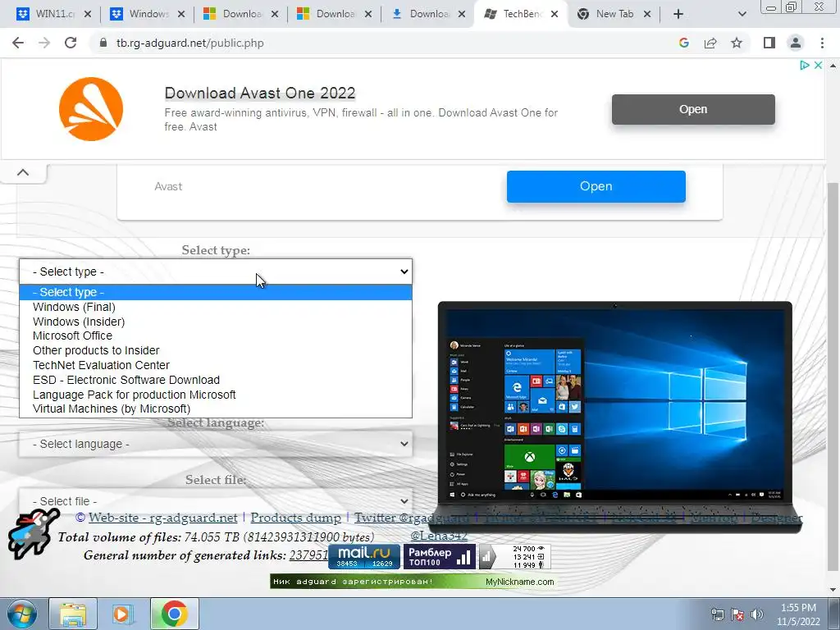Click the volume speaker tray icon
Viewport: 840px width, 630px height.
pos(757,614)
